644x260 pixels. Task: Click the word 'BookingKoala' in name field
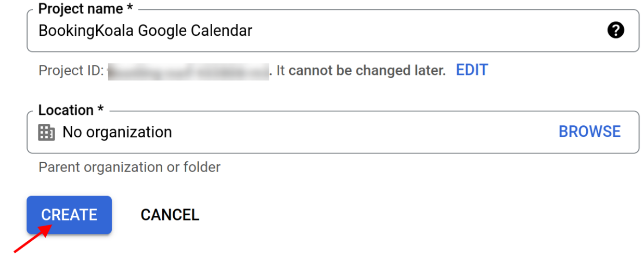click(x=86, y=31)
